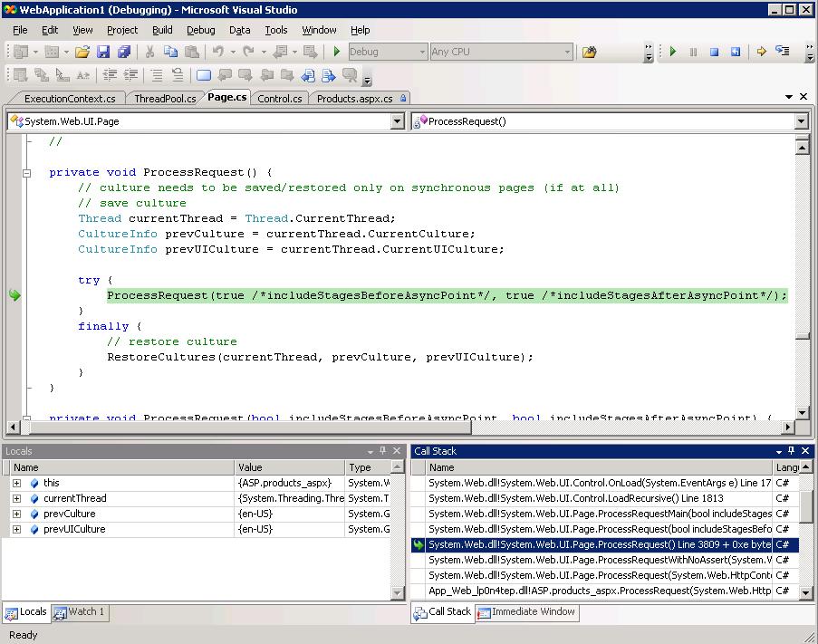
Task: Select the Undo icon
Action: pos(220,52)
